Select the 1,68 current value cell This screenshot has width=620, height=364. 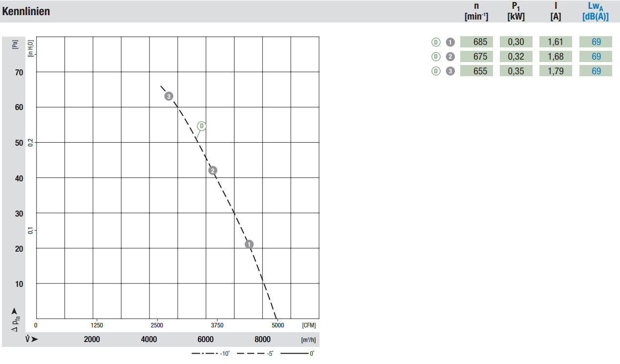(556, 57)
